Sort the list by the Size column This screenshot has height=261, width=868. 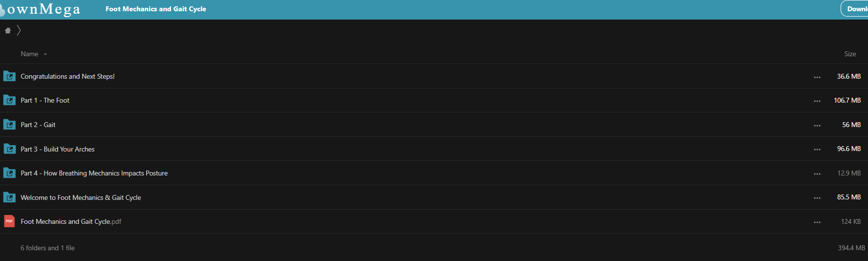click(850, 54)
